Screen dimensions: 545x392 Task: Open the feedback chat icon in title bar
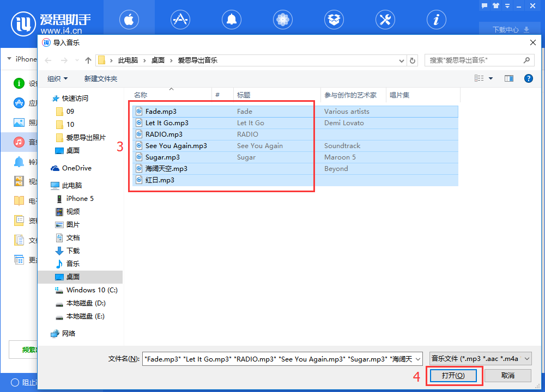(484, 5)
